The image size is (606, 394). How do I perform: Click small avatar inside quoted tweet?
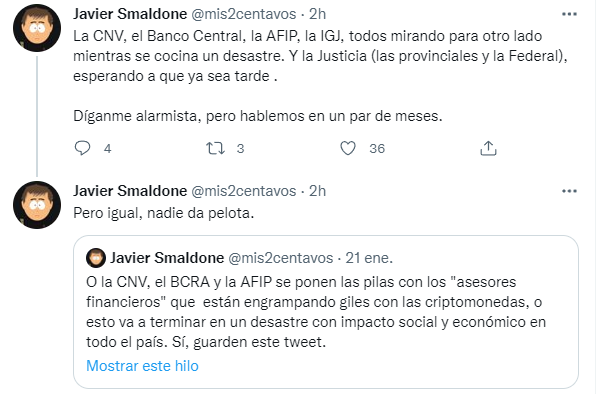pos(96,258)
